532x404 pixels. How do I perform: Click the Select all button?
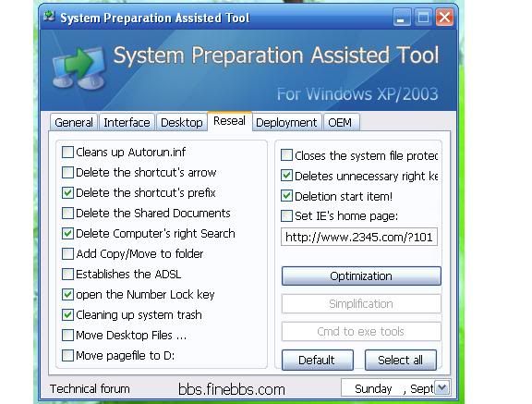[400, 360]
